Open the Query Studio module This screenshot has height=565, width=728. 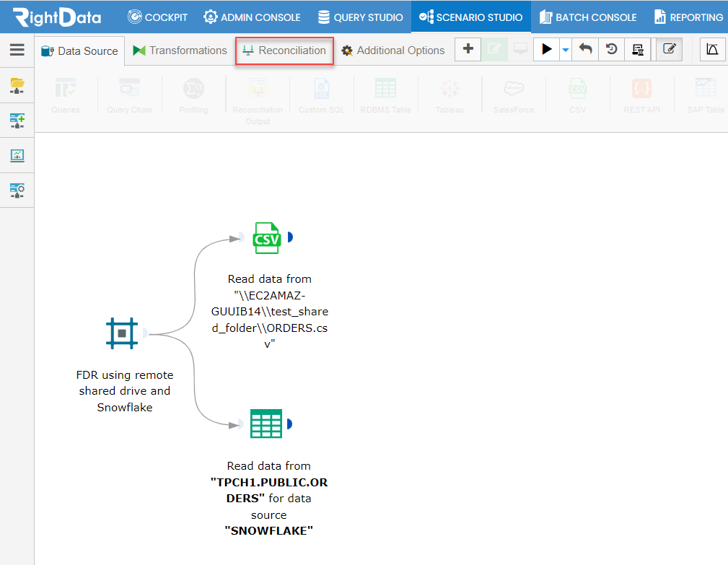[361, 17]
